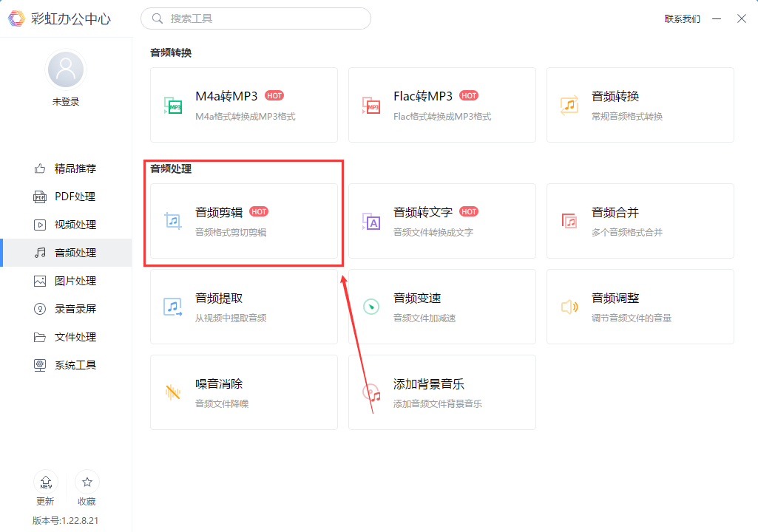Image resolution: width=758 pixels, height=532 pixels.
Task: Open the 音频调整 volume adjuster
Action: [x=640, y=307]
